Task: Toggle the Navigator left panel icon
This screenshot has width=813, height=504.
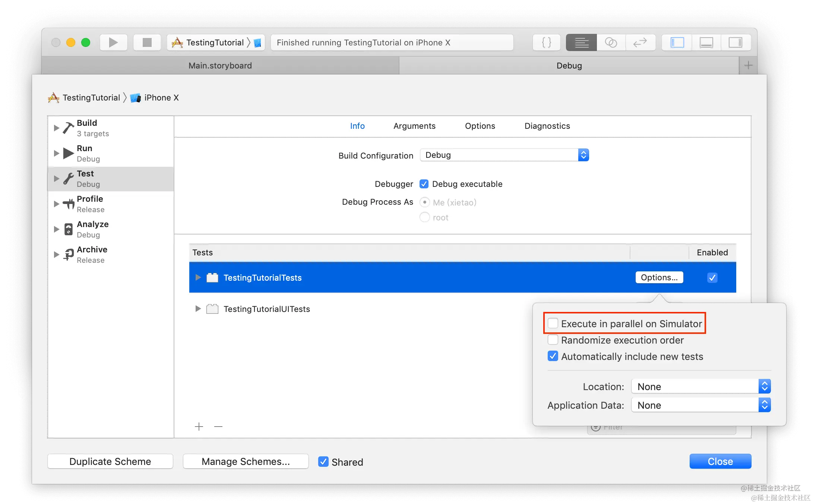Action: tap(677, 42)
